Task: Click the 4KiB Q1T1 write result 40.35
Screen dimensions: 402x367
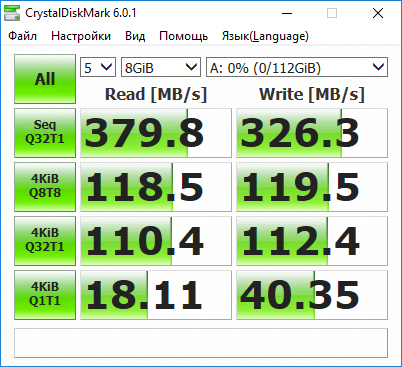Action: pyautogui.click(x=312, y=295)
